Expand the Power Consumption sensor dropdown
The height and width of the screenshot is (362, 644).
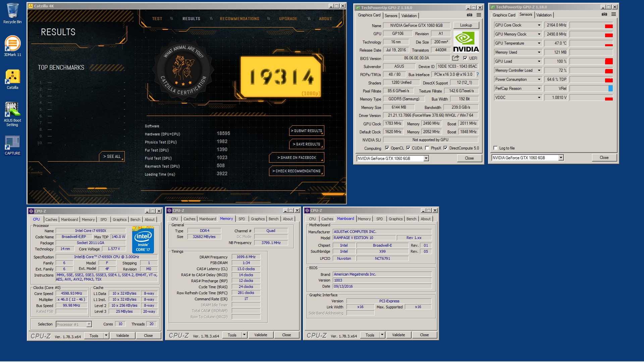pos(539,79)
